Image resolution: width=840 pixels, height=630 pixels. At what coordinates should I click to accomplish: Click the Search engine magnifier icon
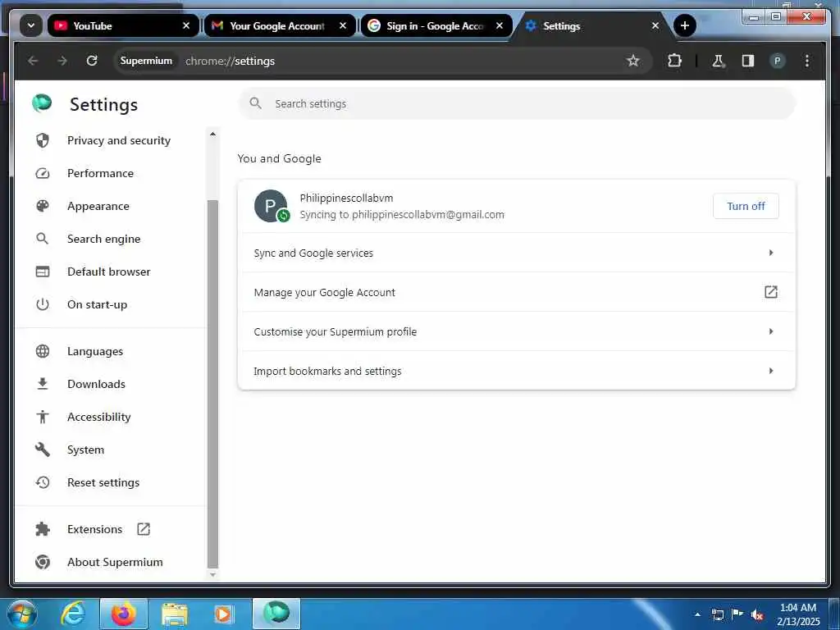(43, 239)
